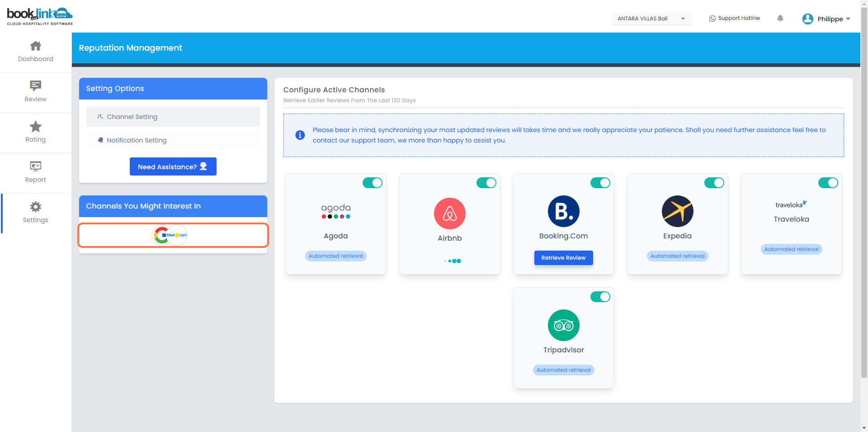Open the Rating star icon
This screenshot has height=432, width=868.
click(36, 126)
